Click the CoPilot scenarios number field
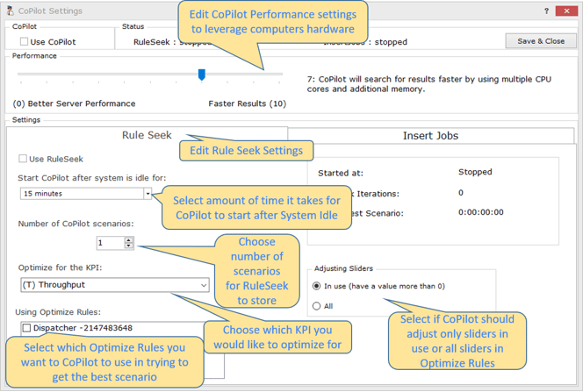This screenshot has height=392, width=583. click(110, 243)
